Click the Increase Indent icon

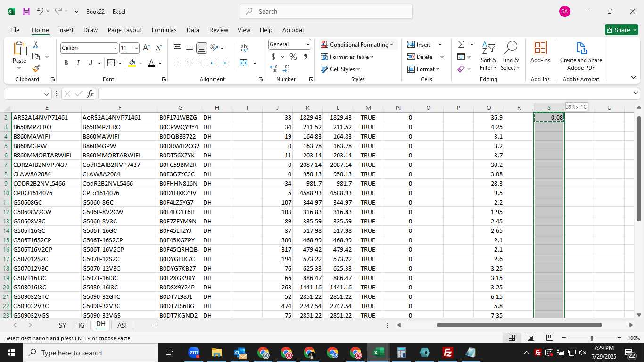[226, 63]
